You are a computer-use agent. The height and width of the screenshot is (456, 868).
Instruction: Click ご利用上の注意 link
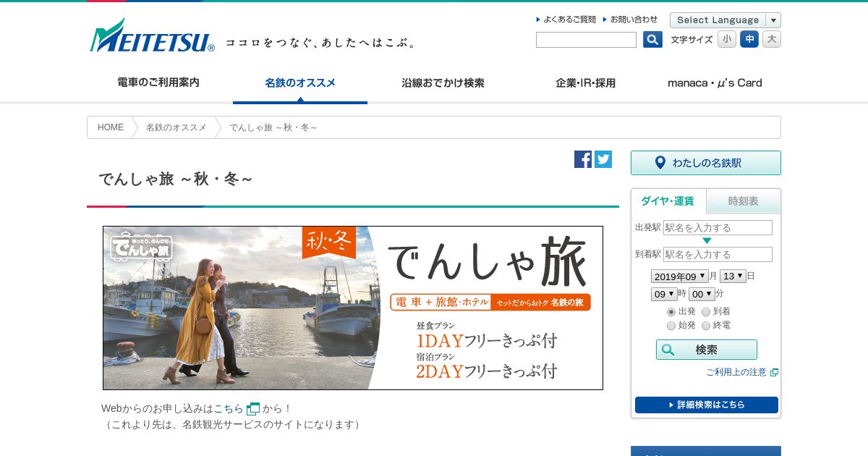pyautogui.click(x=736, y=372)
